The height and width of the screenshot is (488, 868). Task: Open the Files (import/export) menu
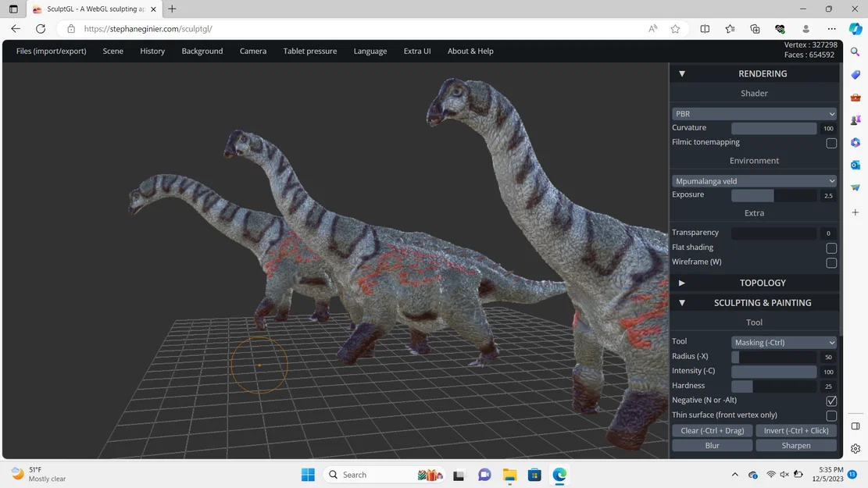tap(51, 51)
